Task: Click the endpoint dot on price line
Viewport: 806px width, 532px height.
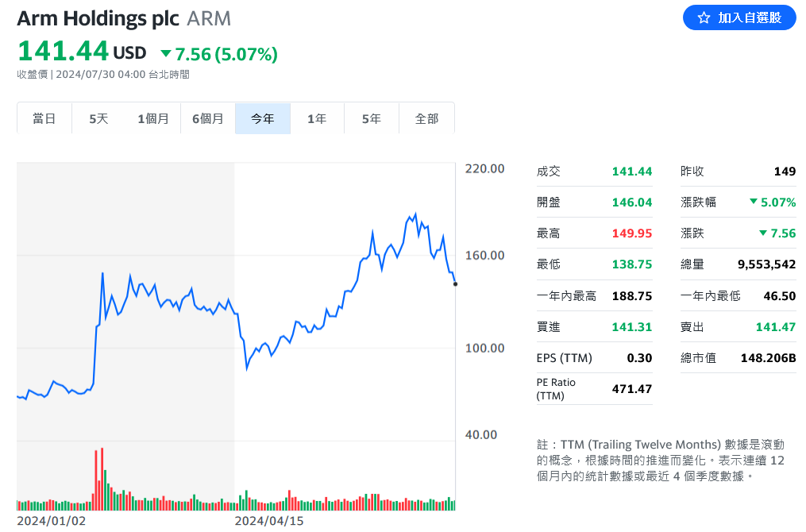Action: point(455,283)
